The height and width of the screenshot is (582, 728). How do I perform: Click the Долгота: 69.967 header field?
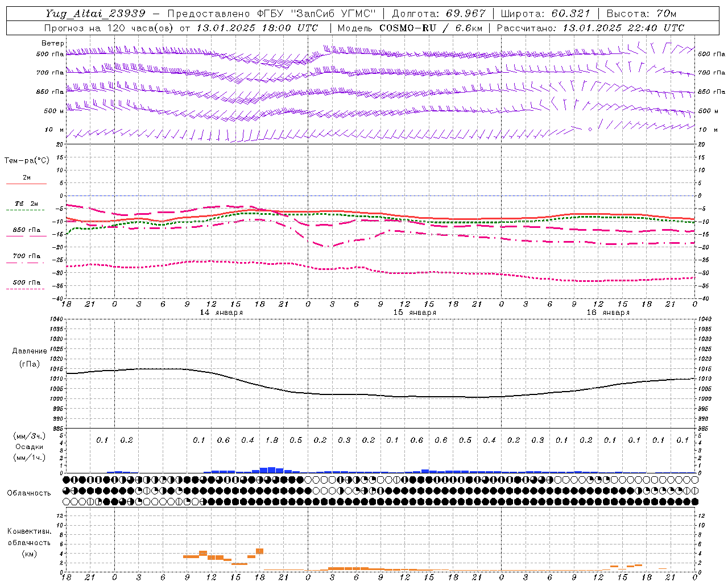point(439,14)
